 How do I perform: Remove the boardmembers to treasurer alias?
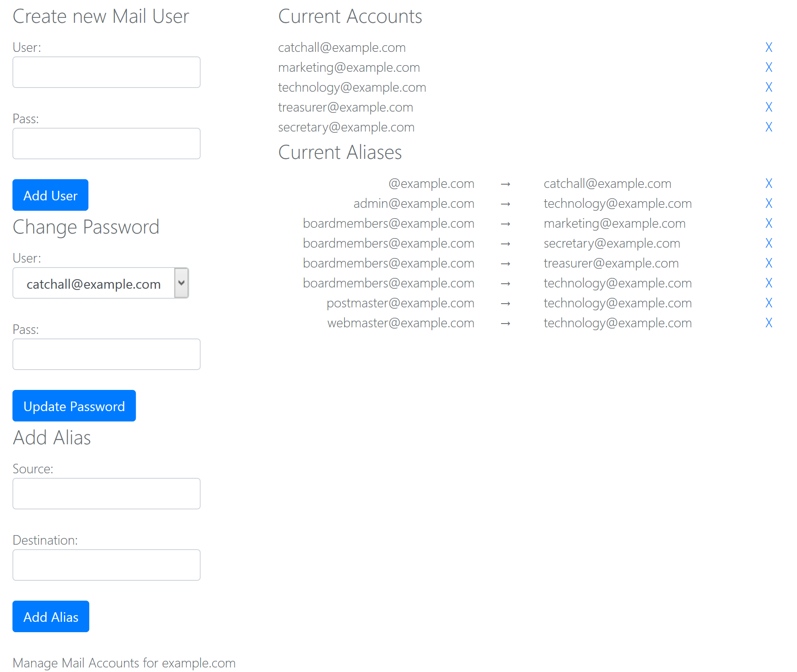[x=768, y=263]
